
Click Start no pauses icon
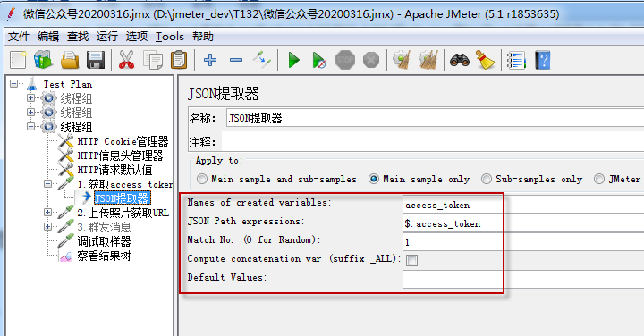[x=318, y=60]
